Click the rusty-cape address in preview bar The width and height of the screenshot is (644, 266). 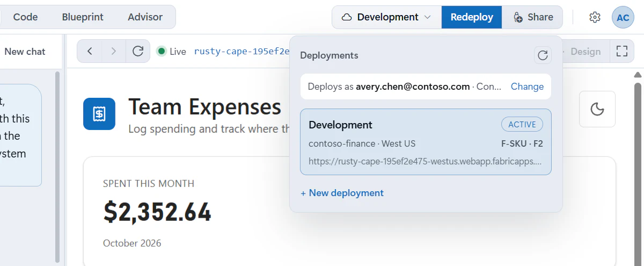[241, 52]
